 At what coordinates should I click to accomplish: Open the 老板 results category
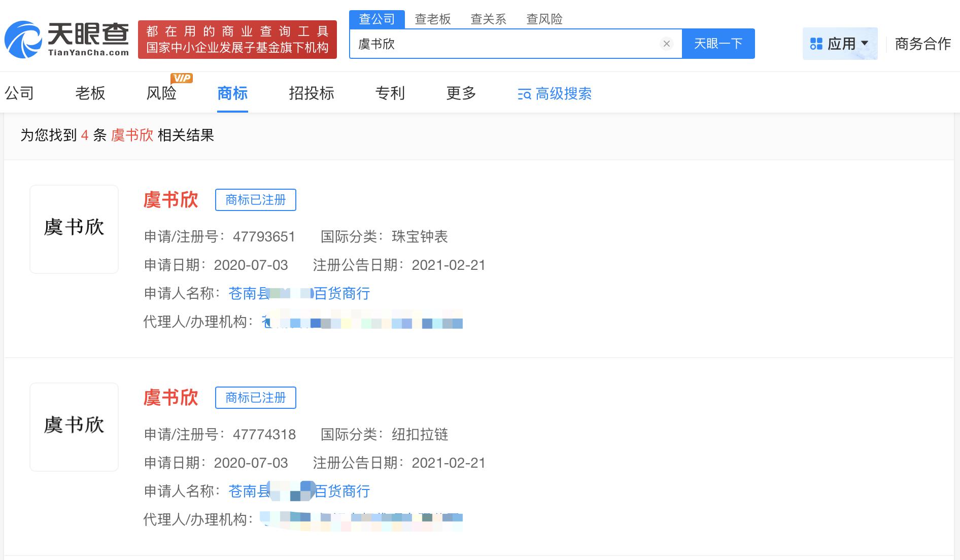[90, 93]
